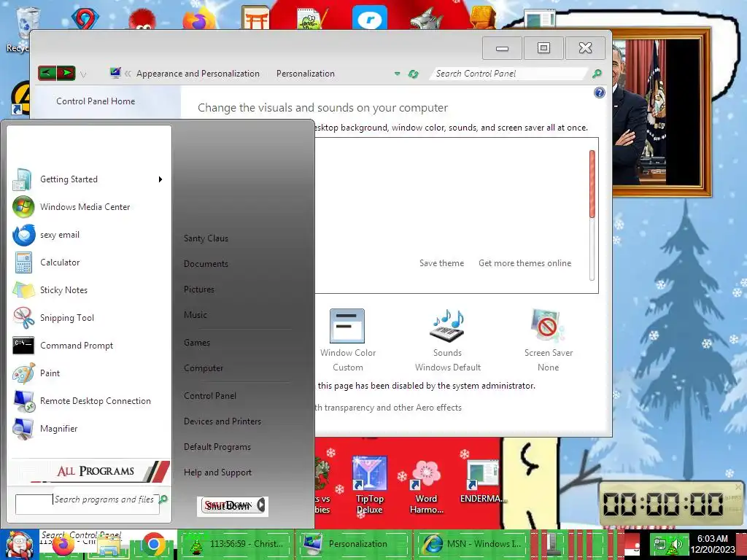This screenshot has height=560, width=747.
Task: Open Santy Claus user folder
Action: tap(206, 238)
